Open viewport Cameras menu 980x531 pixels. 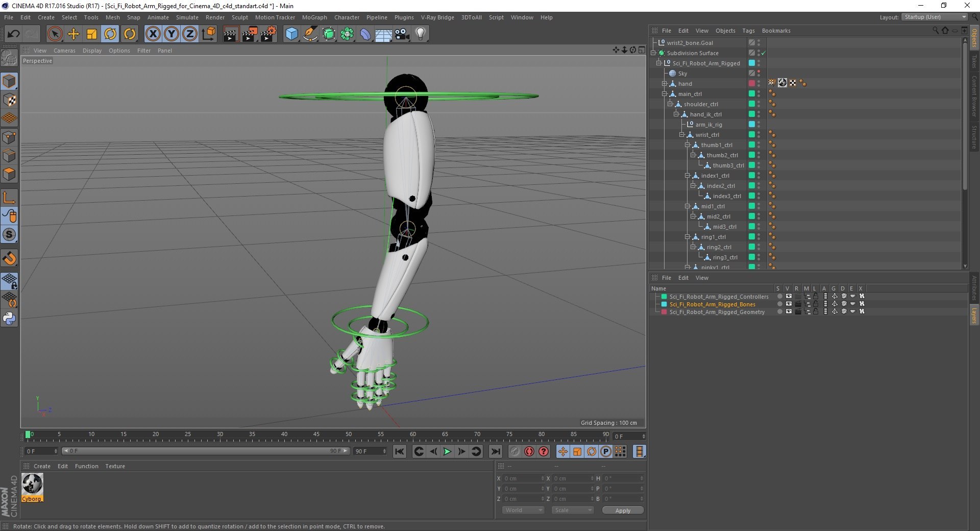(x=64, y=51)
